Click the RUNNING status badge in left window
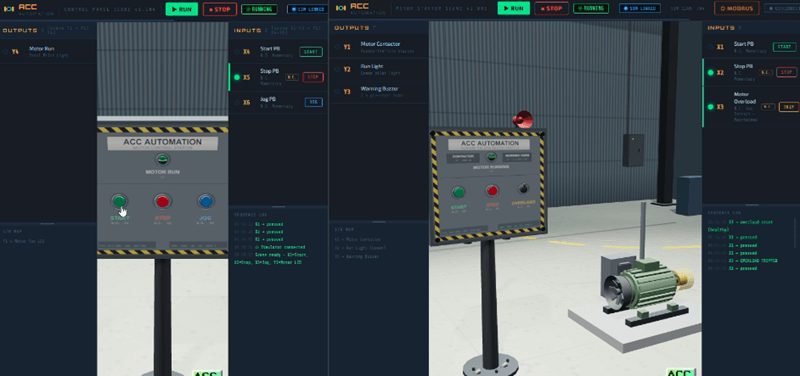This screenshot has width=800, height=376. point(259,9)
